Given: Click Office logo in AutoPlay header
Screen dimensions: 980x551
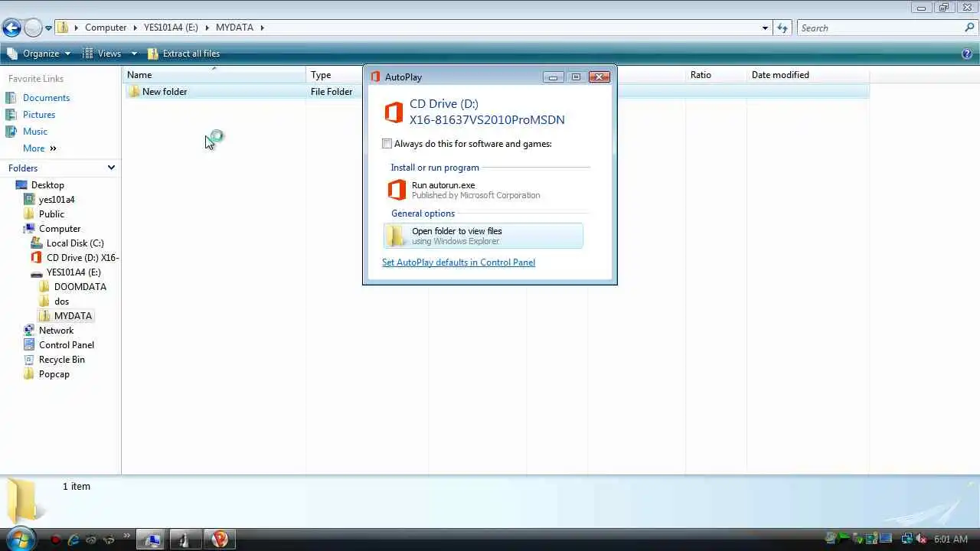Looking at the screenshot, I should click(394, 112).
